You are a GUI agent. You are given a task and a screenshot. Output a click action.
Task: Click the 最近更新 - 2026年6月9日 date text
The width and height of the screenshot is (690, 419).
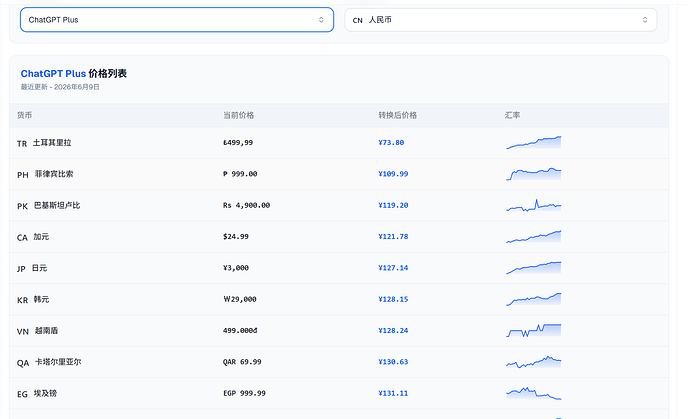point(60,87)
